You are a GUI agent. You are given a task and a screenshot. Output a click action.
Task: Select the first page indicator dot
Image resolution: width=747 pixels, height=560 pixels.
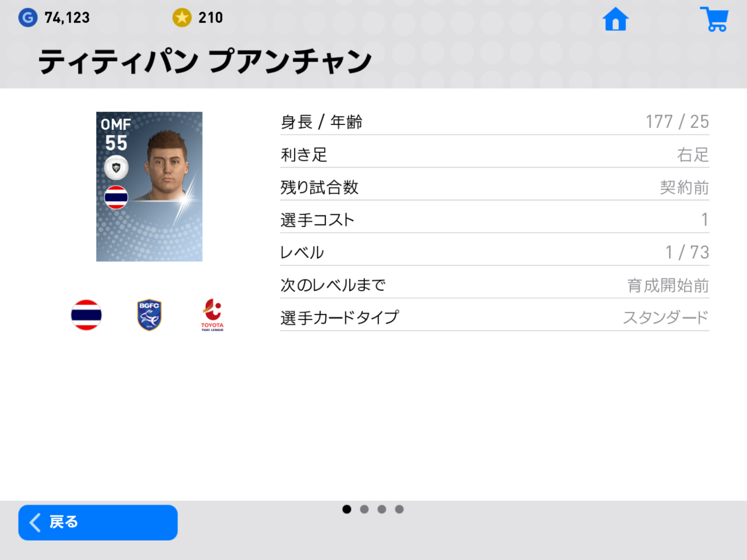tap(347, 509)
